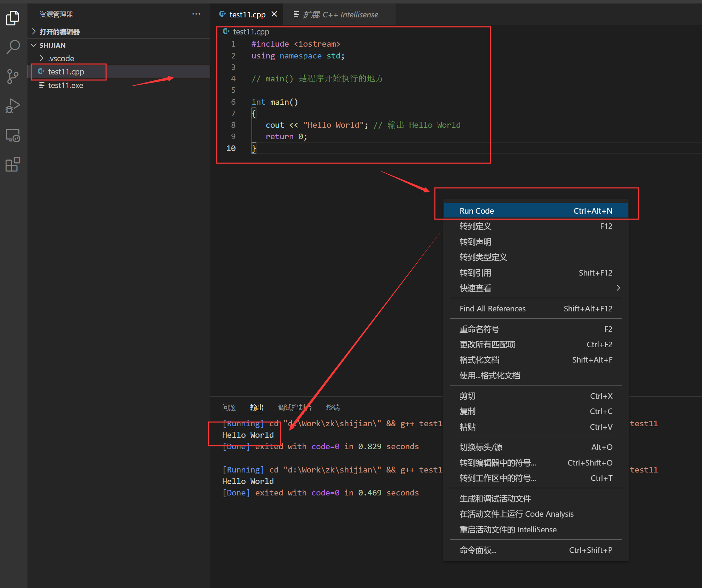Expand the .vscode folder

pyautogui.click(x=42, y=58)
